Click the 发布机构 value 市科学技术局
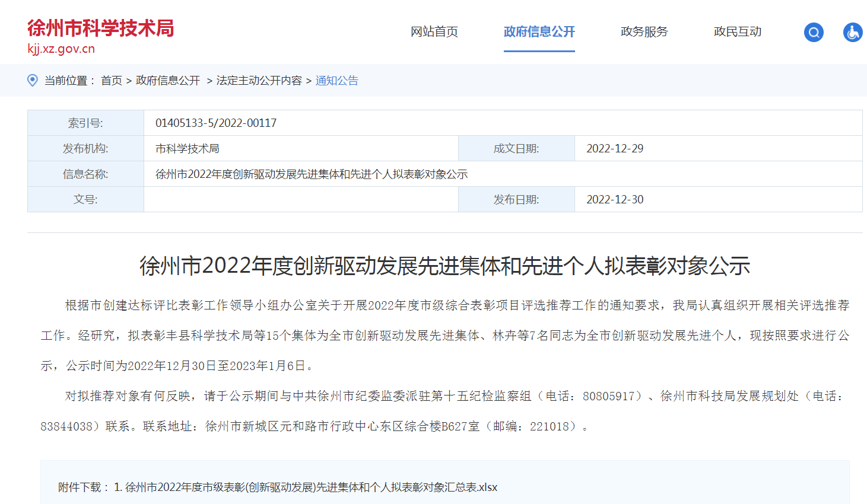Viewport: 867px width, 504px height. click(188, 149)
